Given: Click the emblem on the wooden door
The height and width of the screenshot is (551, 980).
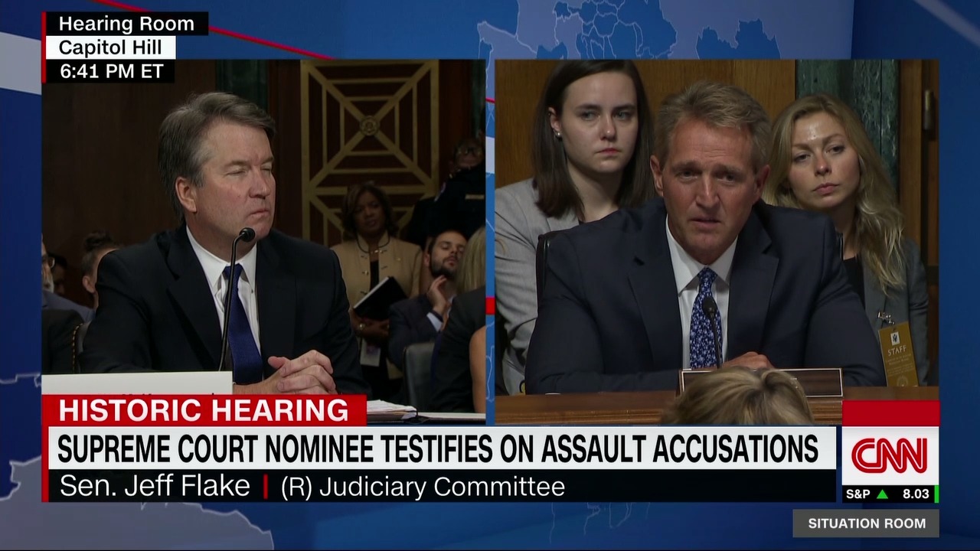Looking at the screenshot, I should pyautogui.click(x=369, y=126).
